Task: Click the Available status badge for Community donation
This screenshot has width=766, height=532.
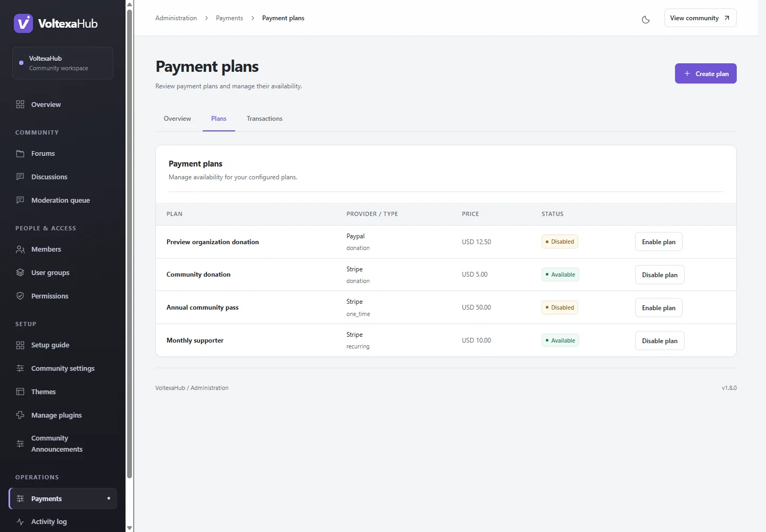Action: pyautogui.click(x=560, y=275)
